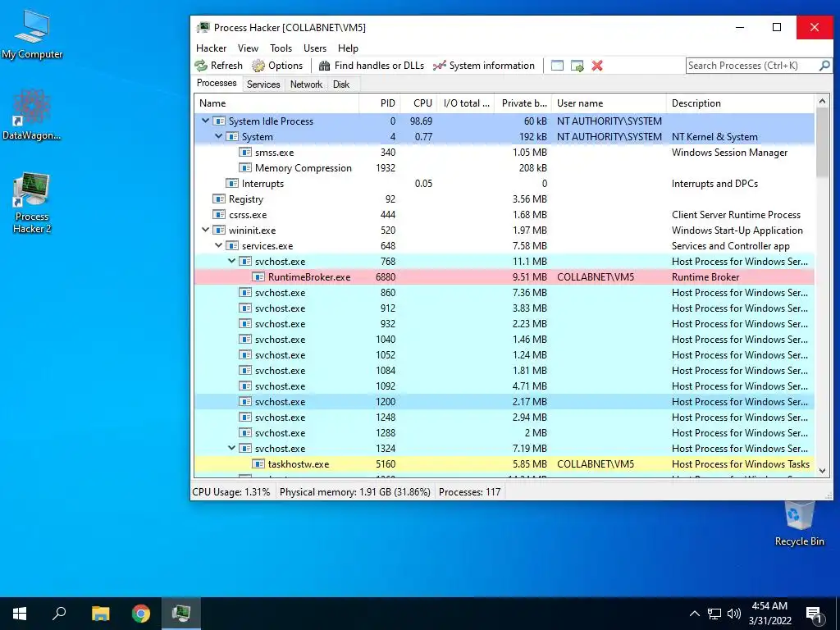The height and width of the screenshot is (630, 840).
Task: Click the red X terminate icon in toolbar
Action: 597,66
